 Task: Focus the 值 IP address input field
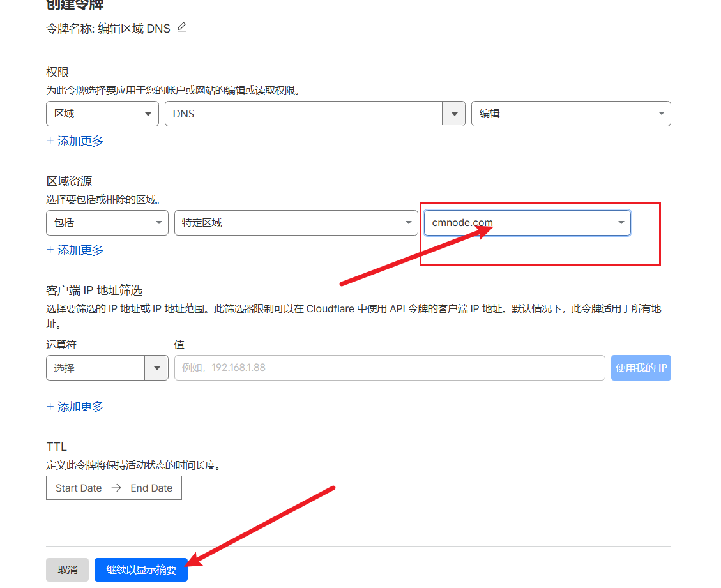click(389, 368)
